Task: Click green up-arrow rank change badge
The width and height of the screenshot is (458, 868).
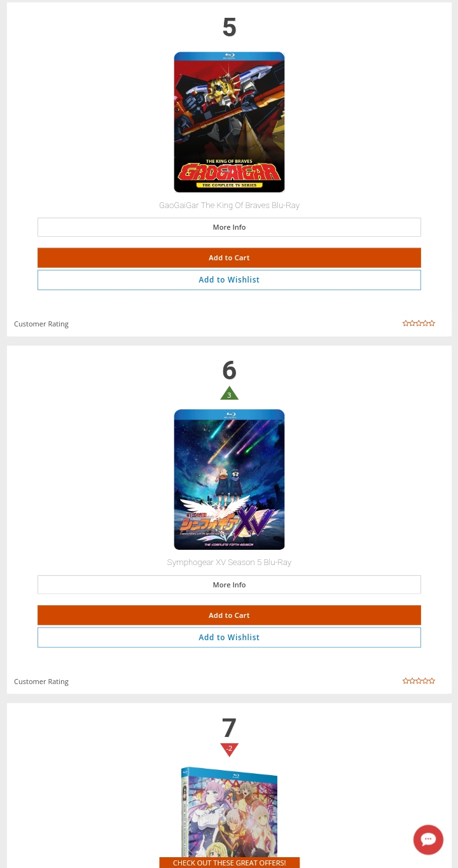Action: [x=229, y=393]
